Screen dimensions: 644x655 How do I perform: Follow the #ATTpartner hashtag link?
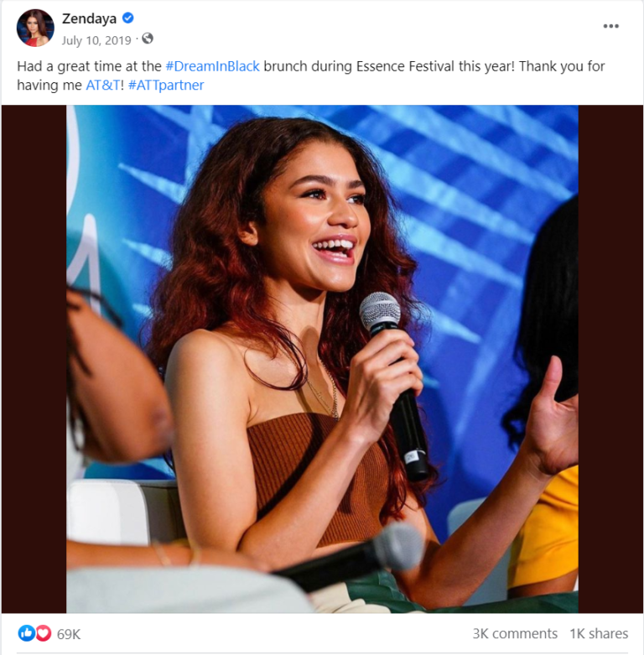pyautogui.click(x=166, y=86)
